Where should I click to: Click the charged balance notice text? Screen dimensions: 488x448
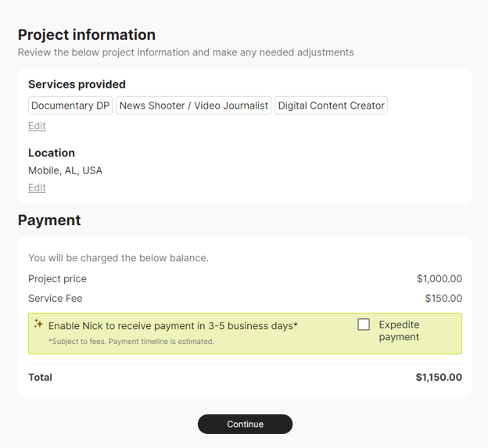(x=118, y=258)
